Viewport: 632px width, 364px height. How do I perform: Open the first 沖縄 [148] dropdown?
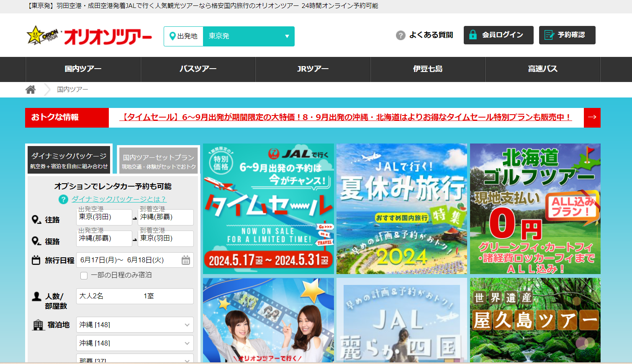[x=135, y=325]
